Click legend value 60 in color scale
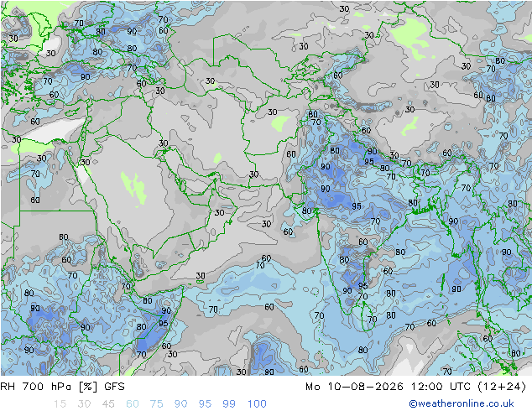The image size is (532, 411). (x=133, y=403)
